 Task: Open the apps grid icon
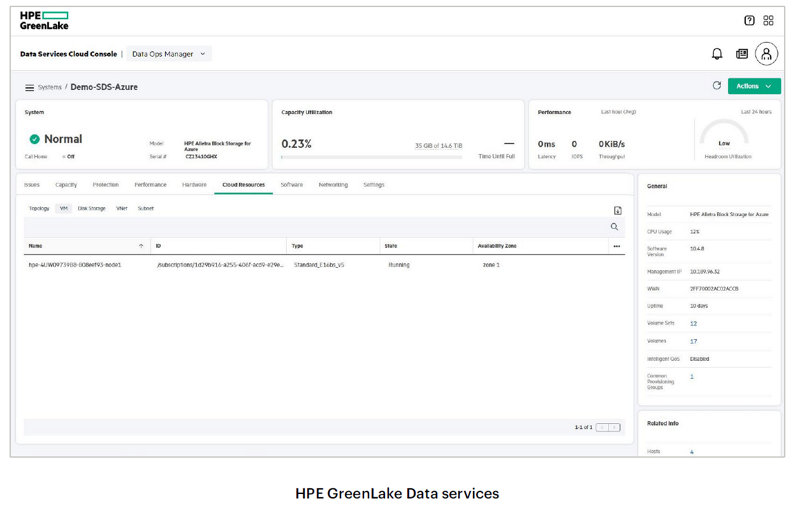click(768, 20)
